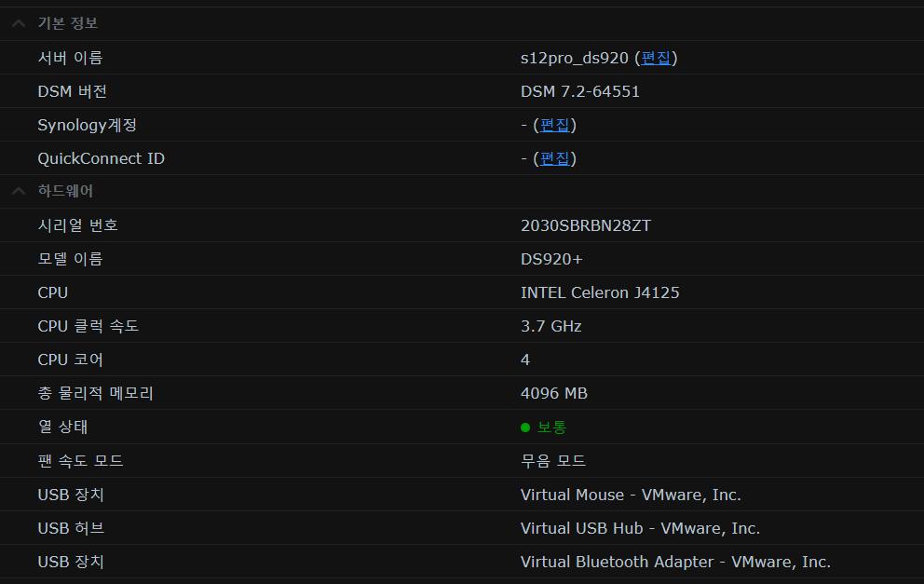This screenshot has height=584, width=924.
Task: Collapse the 하드웨어 section chevron
Action: pos(18,191)
